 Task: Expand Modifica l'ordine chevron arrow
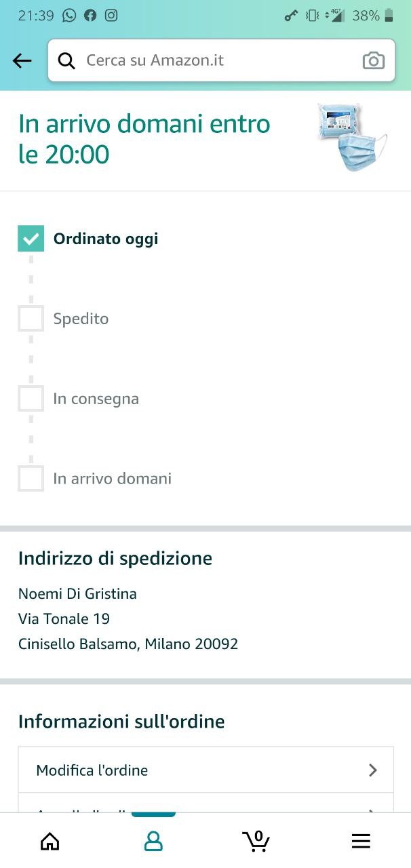[x=372, y=770]
